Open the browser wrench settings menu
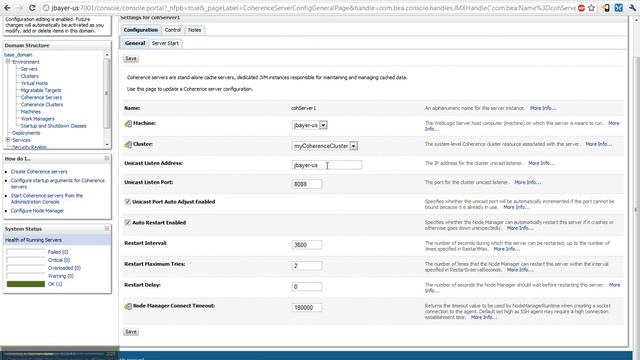The image size is (640, 360). 633,8
